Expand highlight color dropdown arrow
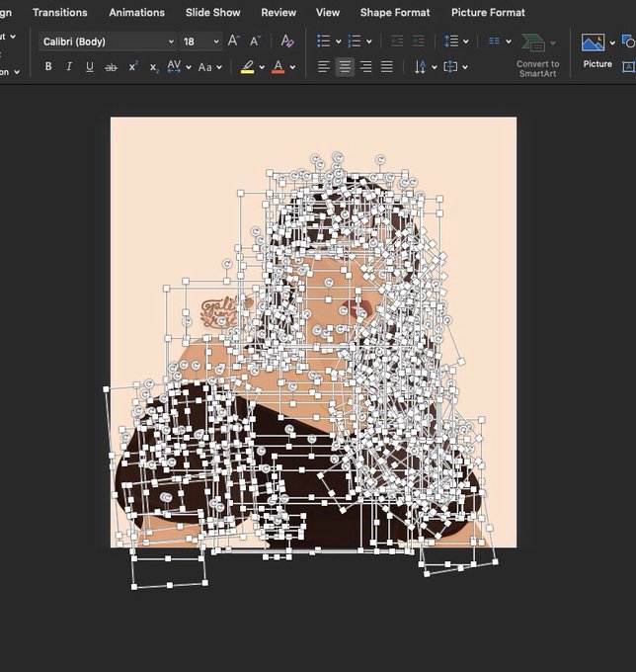 point(262,67)
